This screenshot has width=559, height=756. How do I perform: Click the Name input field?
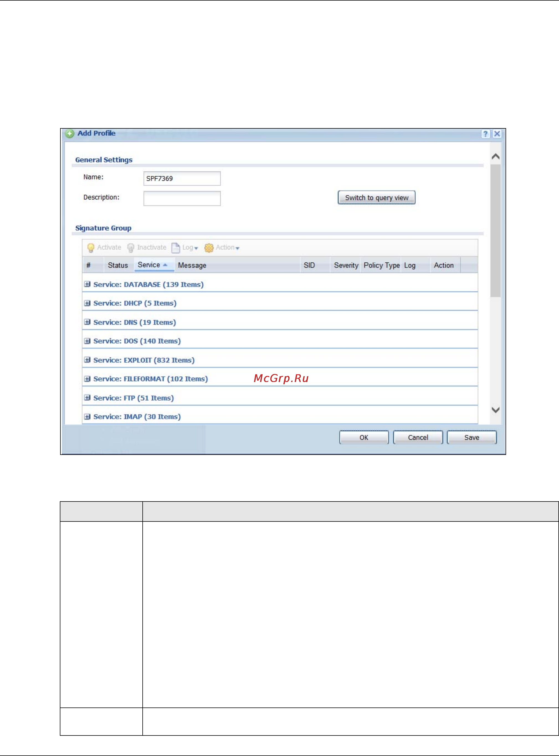[182, 179]
